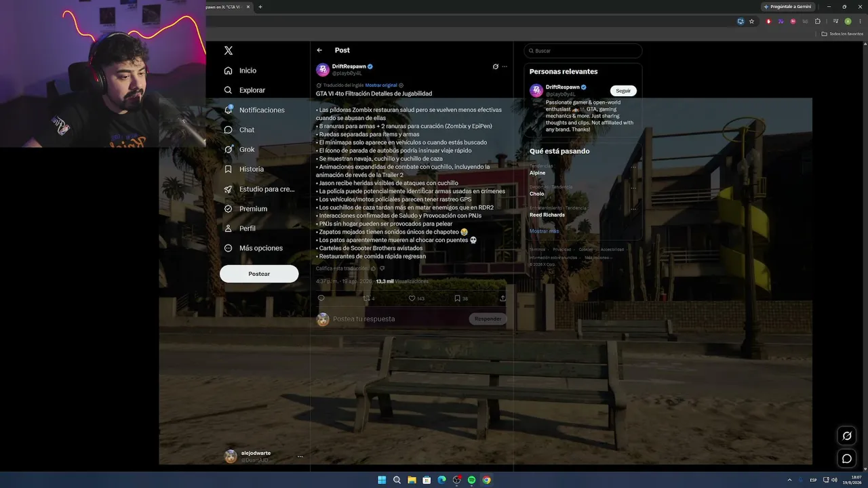The image size is (868, 488).
Task: Open Estudio para creadores in the sidebar
Action: (x=259, y=189)
